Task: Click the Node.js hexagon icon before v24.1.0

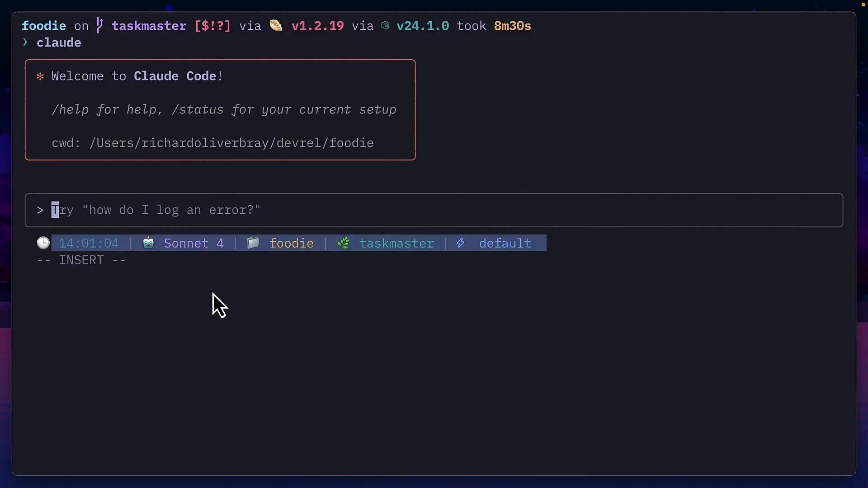Action: [385, 26]
